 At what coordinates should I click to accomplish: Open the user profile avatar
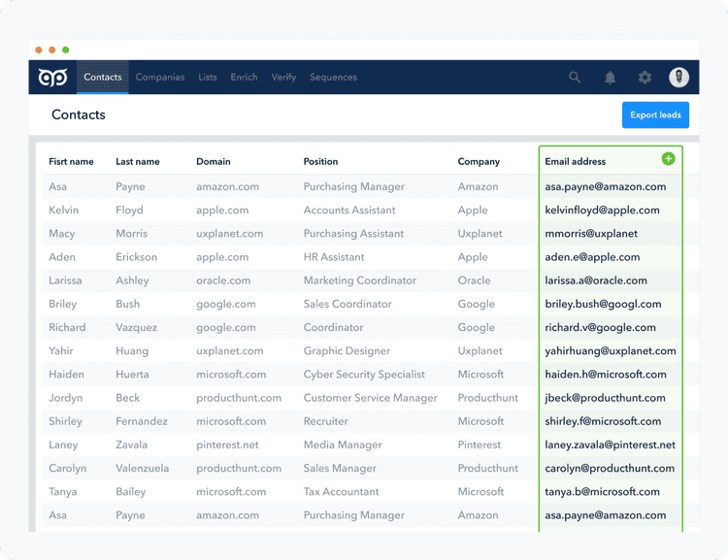[x=678, y=77]
